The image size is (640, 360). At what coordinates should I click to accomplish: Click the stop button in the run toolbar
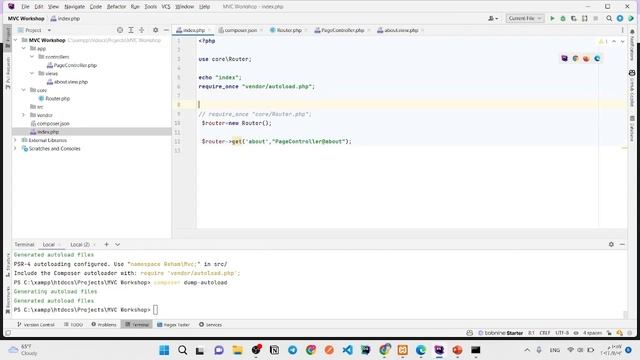tap(596, 18)
